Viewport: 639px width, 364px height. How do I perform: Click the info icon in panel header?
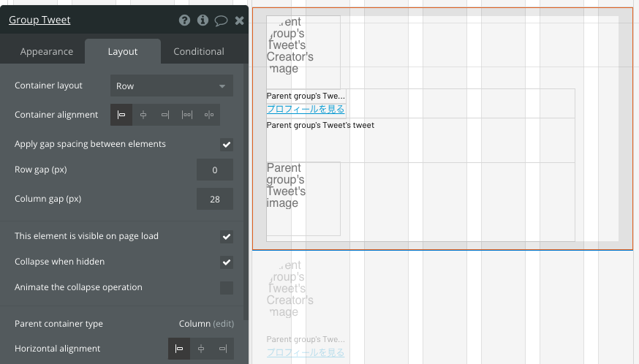(203, 20)
